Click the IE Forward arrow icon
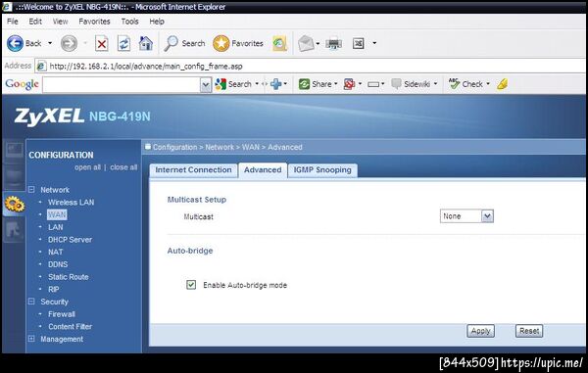This screenshot has width=588, height=373. [69, 43]
